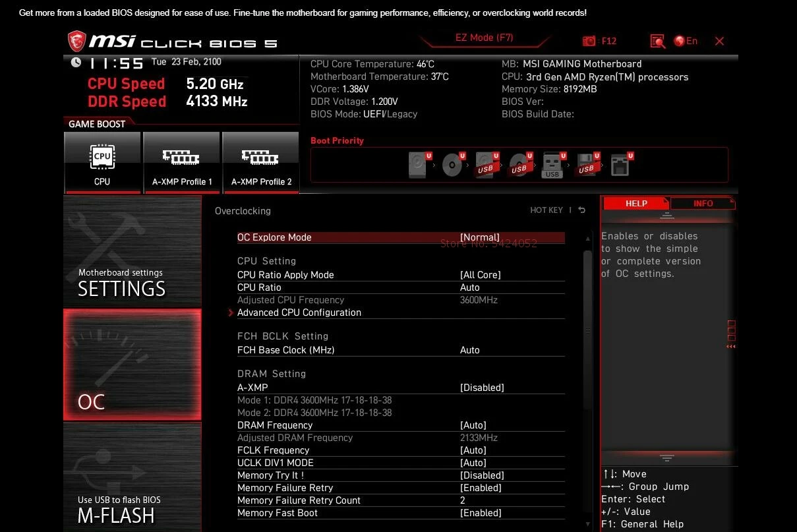
Task: Click the settings list vertical scrollbar thumb
Action: [x=588, y=330]
